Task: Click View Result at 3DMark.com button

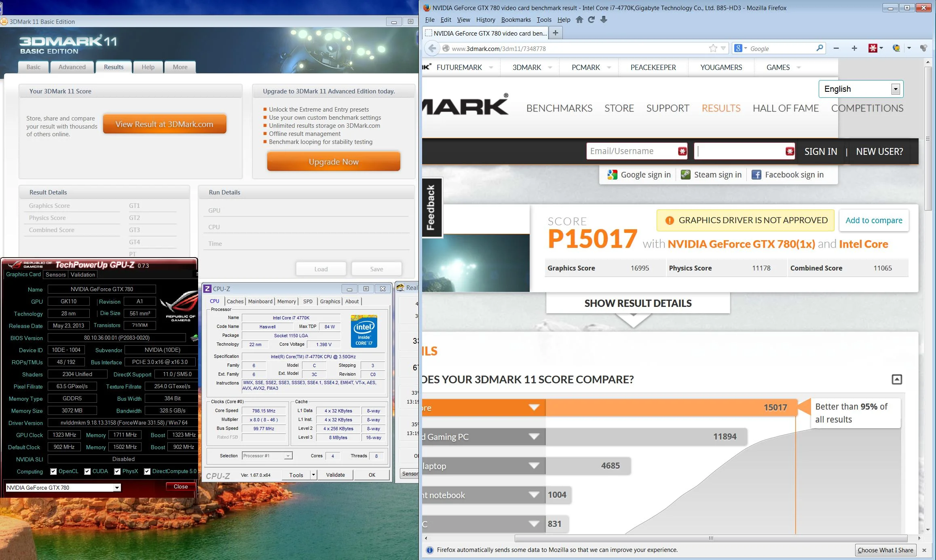Action: pos(164,124)
